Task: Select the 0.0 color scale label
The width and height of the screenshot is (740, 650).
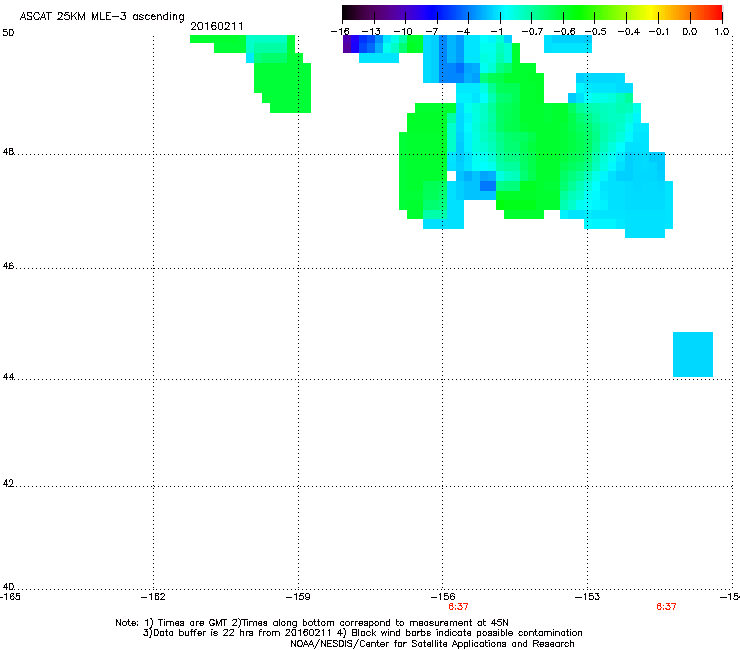Action: click(x=690, y=32)
